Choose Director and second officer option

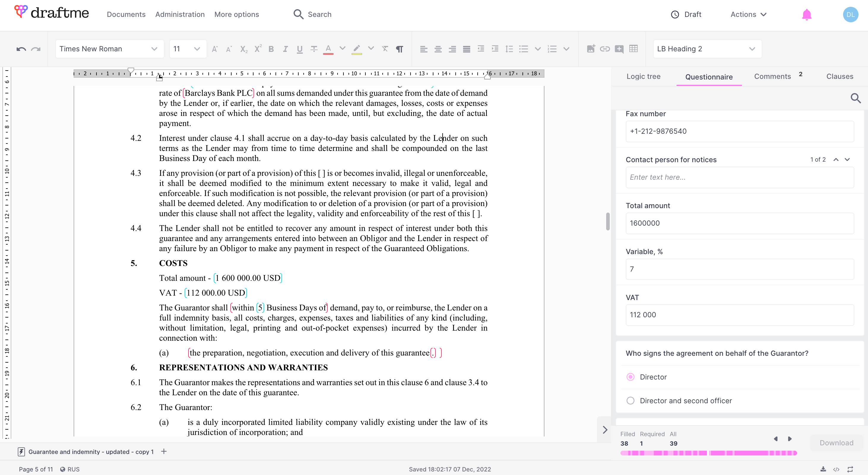630,401
